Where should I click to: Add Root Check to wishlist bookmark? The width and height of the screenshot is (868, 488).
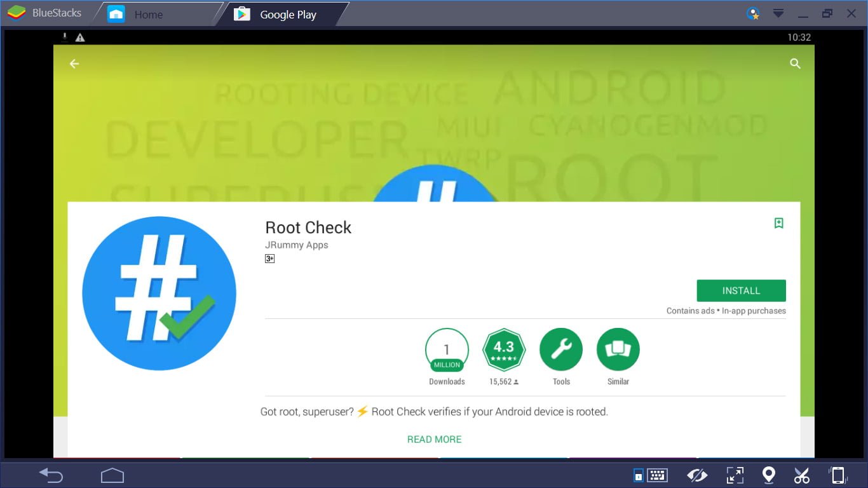pyautogui.click(x=778, y=223)
